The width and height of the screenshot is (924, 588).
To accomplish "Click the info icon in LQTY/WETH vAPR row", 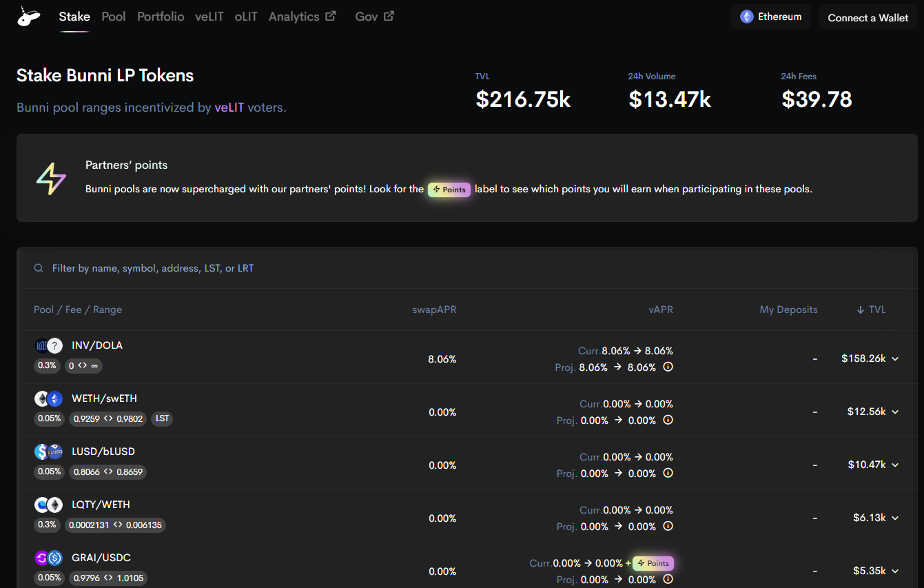I will (668, 527).
